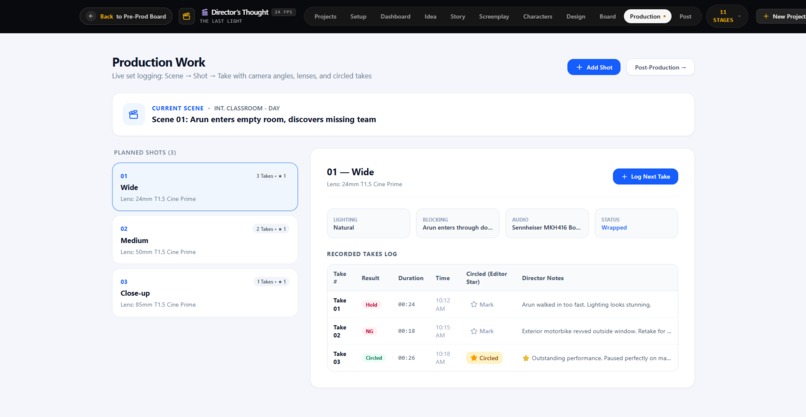Screen dimensions: 806x417
Task: Toggle the Circled star for Take 03
Action: pos(484,358)
